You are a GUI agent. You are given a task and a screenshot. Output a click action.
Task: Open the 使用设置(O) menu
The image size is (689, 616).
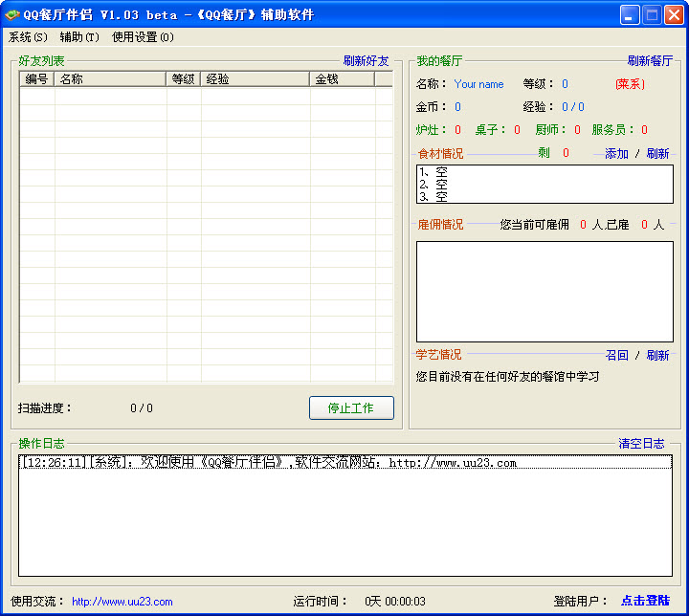(143, 37)
